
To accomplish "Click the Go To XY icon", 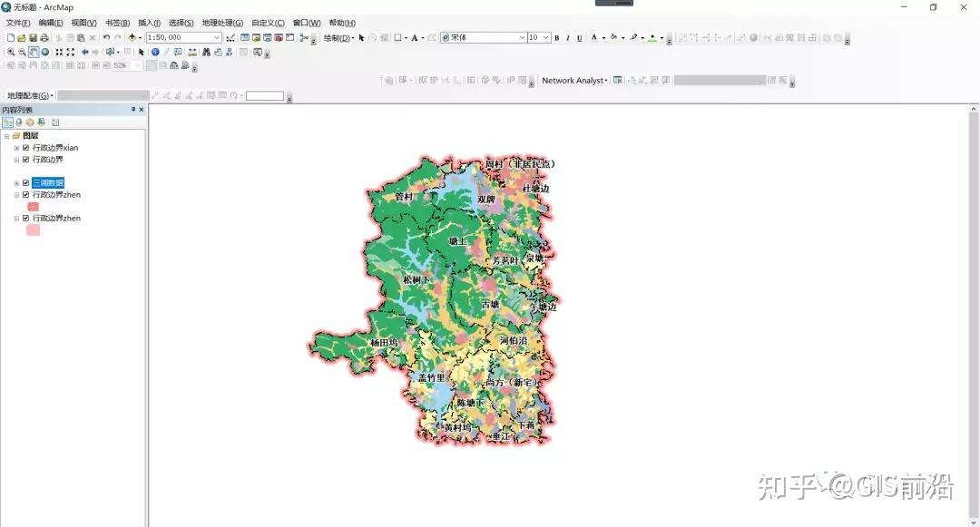I will point(230,52).
